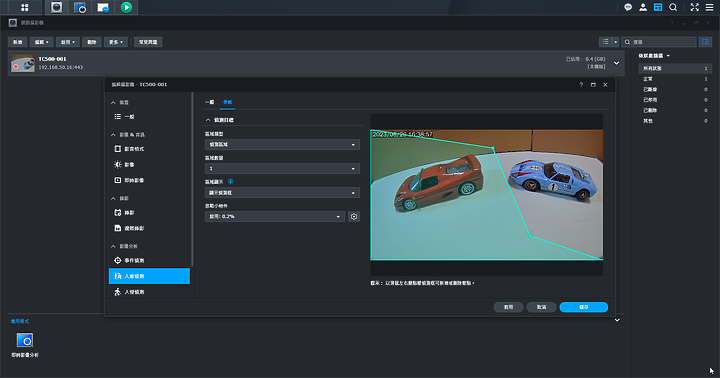Screen dimensions: 720x378
Task: Open the 更多 dropdown menu button
Action: 116,42
